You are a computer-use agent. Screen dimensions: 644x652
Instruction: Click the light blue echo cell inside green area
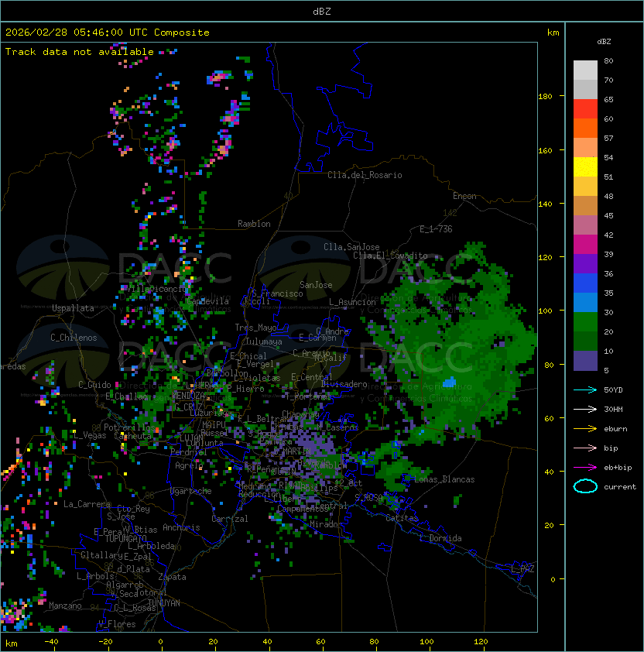[450, 382]
